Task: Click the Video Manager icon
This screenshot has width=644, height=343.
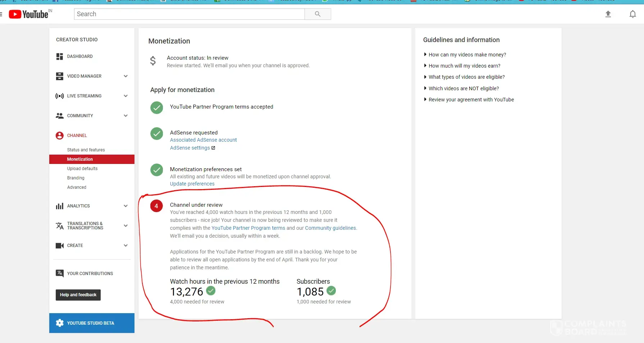Action: pos(60,76)
